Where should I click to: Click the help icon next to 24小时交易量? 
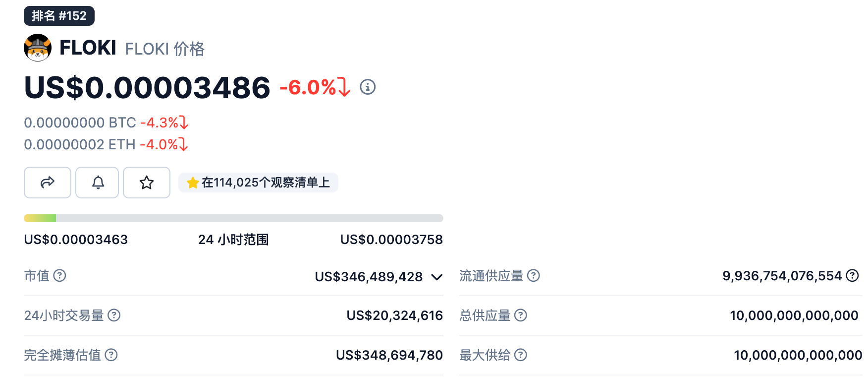(114, 315)
